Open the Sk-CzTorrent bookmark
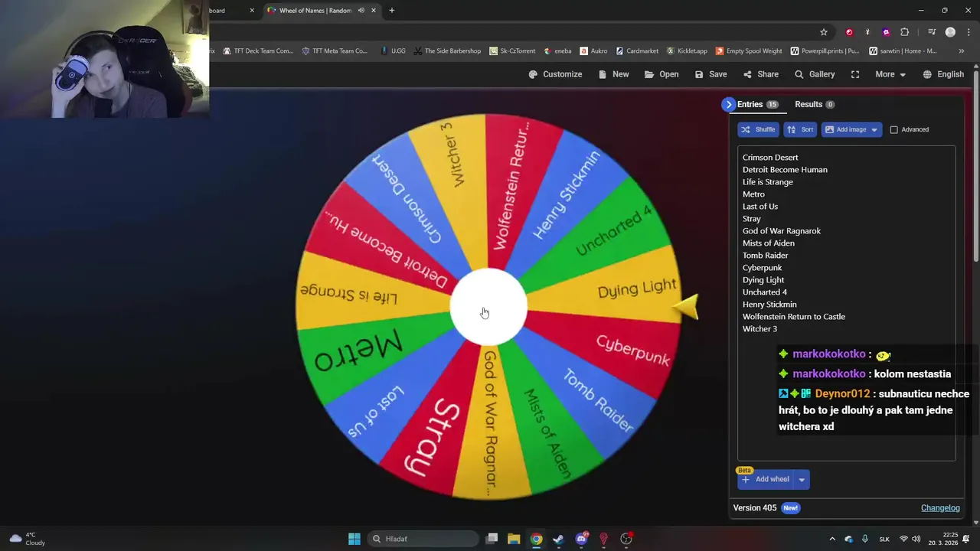The image size is (980, 551). point(512,51)
